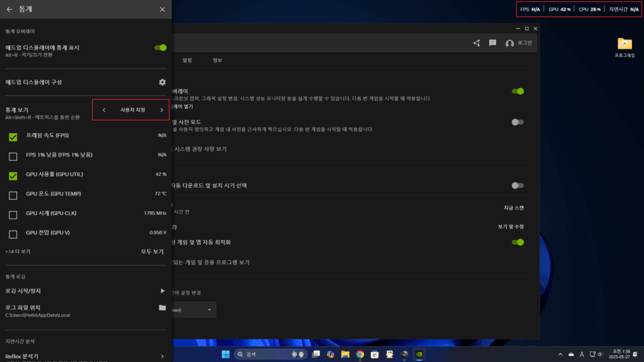Click the 1785 MHz GPU clock value
The height and width of the screenshot is (362, 644).
[x=155, y=213]
